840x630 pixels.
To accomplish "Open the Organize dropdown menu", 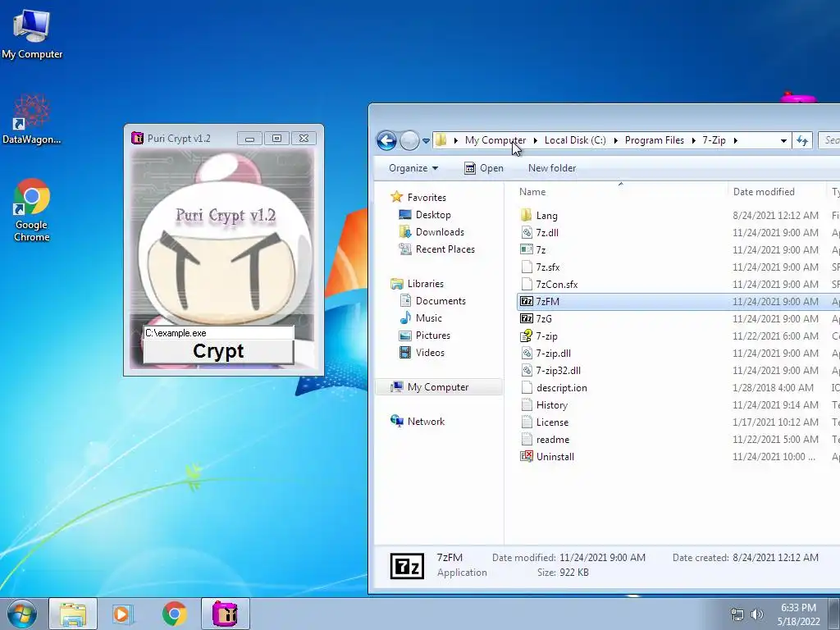I will coord(413,168).
